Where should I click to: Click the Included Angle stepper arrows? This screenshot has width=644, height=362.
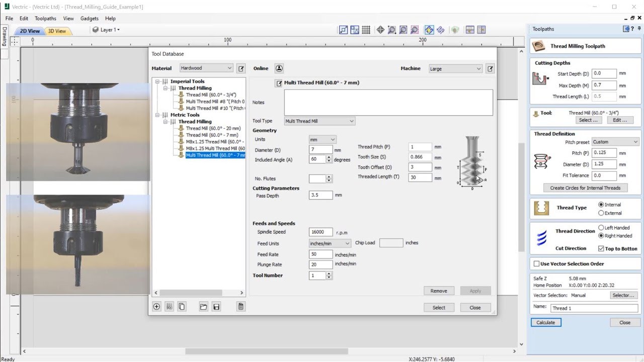click(329, 159)
